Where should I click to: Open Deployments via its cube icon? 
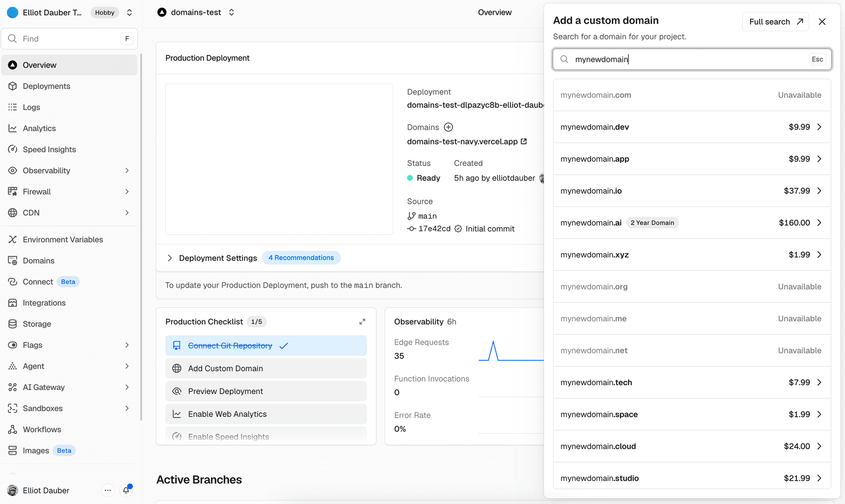tap(13, 86)
